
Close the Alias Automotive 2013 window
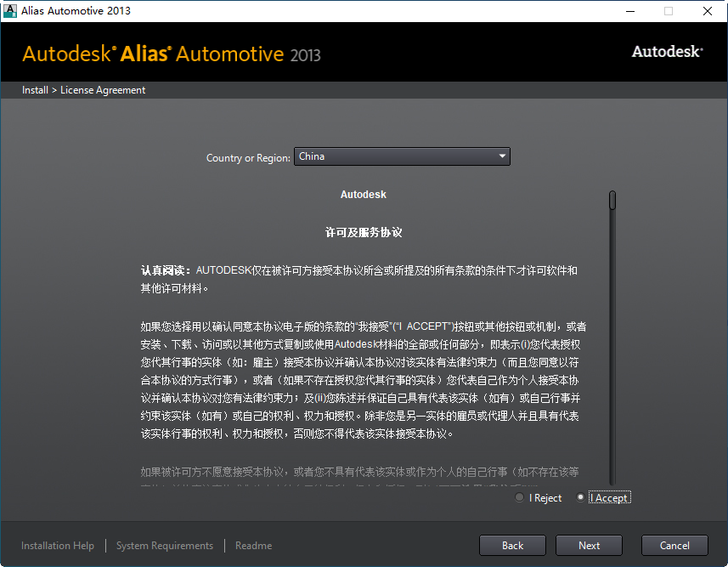point(707,11)
